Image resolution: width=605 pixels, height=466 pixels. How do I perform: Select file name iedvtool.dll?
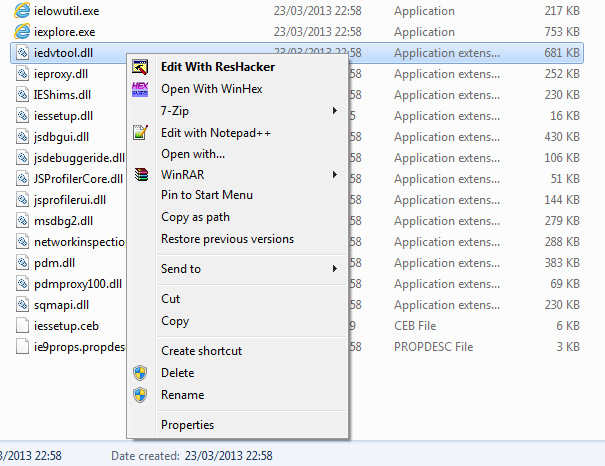point(63,53)
